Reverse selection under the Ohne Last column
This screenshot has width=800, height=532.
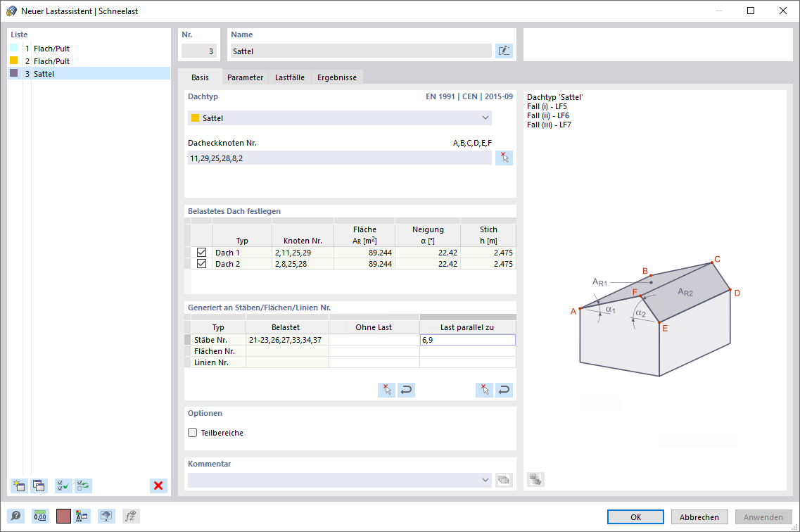(x=407, y=390)
